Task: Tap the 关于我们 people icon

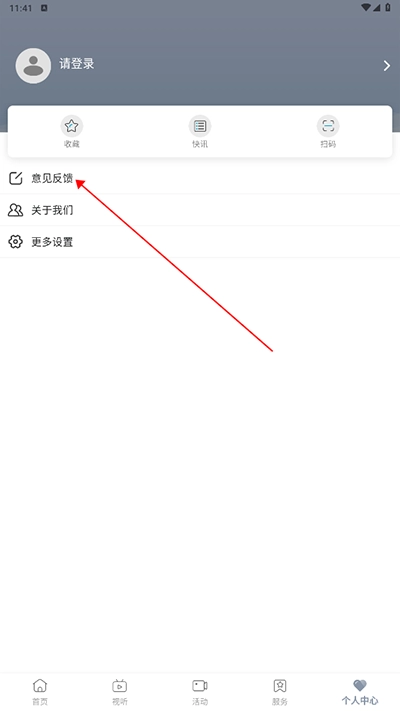Action: coord(15,210)
